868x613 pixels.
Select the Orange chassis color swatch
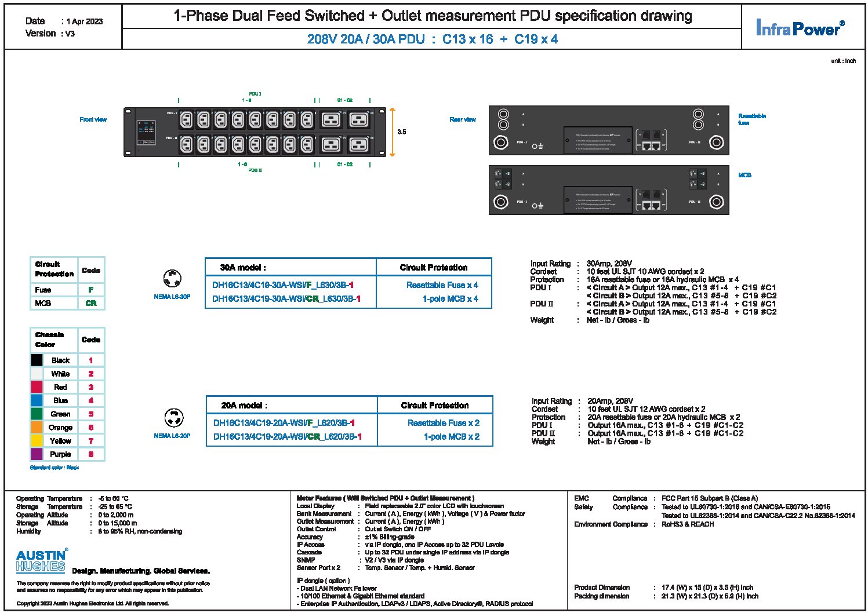37,427
